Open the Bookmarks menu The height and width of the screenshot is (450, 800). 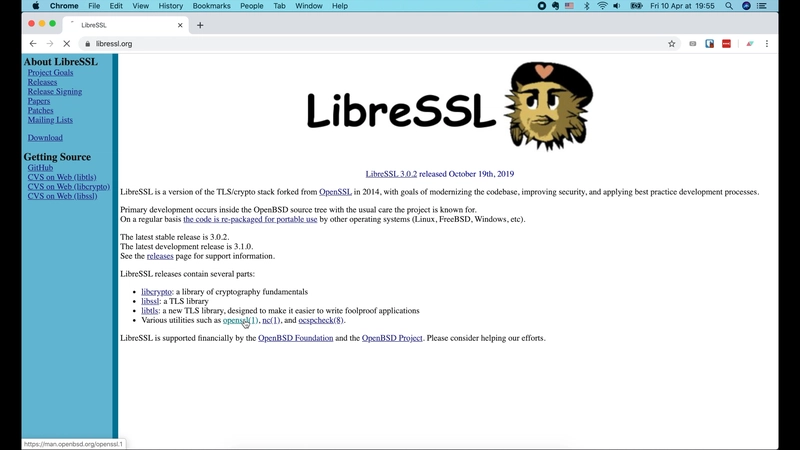point(211,6)
